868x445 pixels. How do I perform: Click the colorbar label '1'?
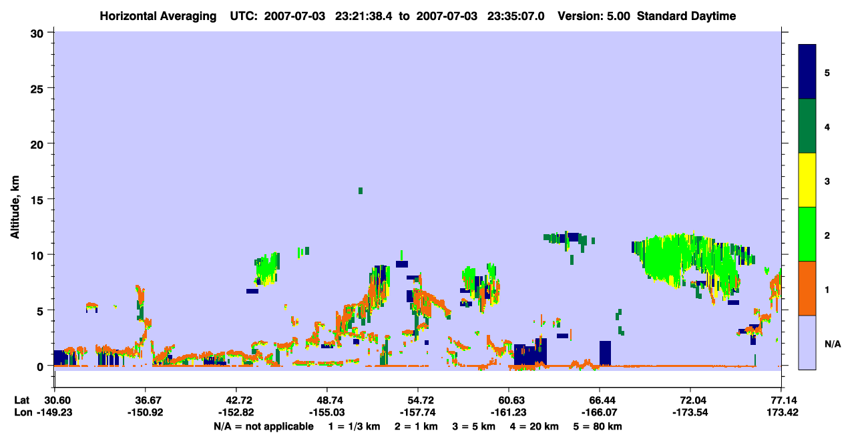[827, 288]
